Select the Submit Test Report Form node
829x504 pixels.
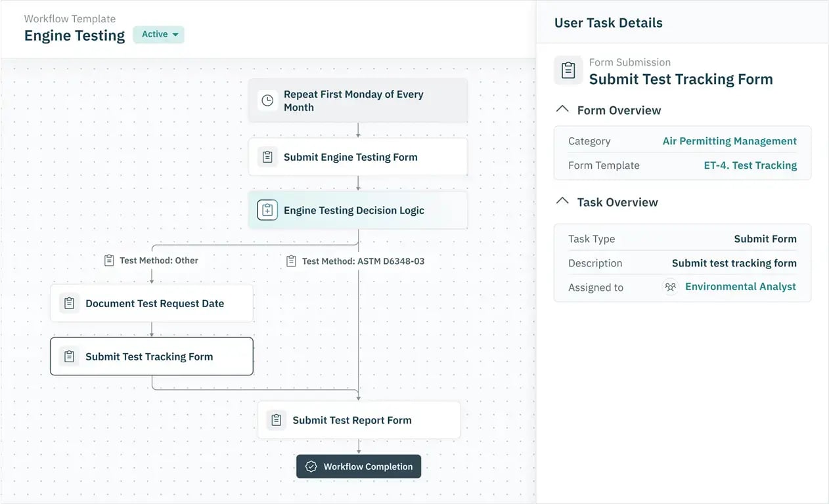pos(359,420)
